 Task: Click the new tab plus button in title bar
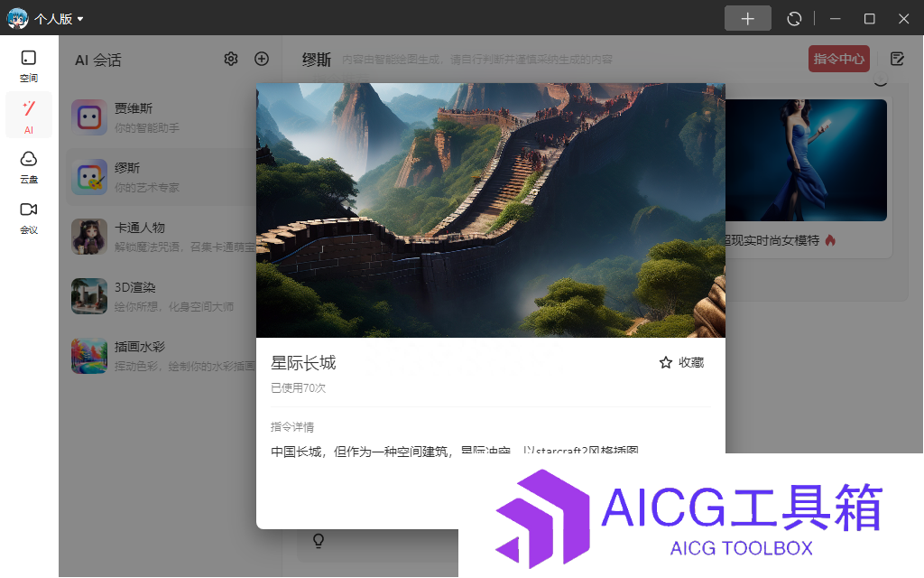click(x=748, y=18)
